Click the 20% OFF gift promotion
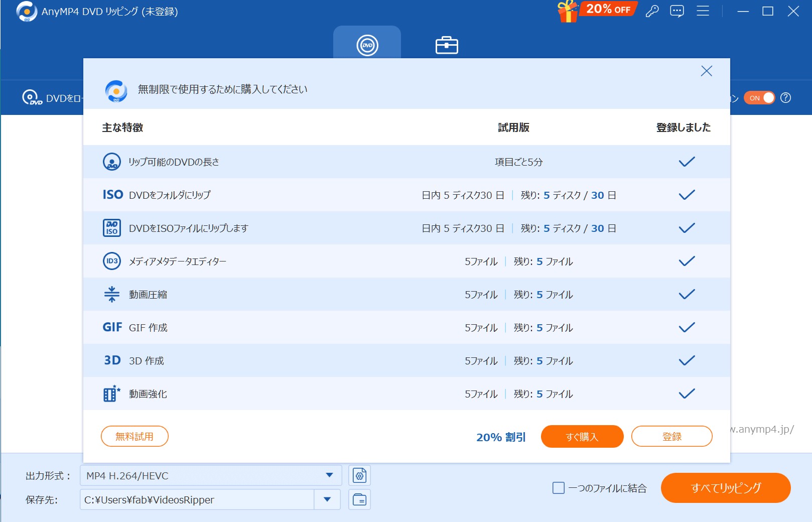Image resolution: width=812 pixels, height=522 pixels. point(597,11)
